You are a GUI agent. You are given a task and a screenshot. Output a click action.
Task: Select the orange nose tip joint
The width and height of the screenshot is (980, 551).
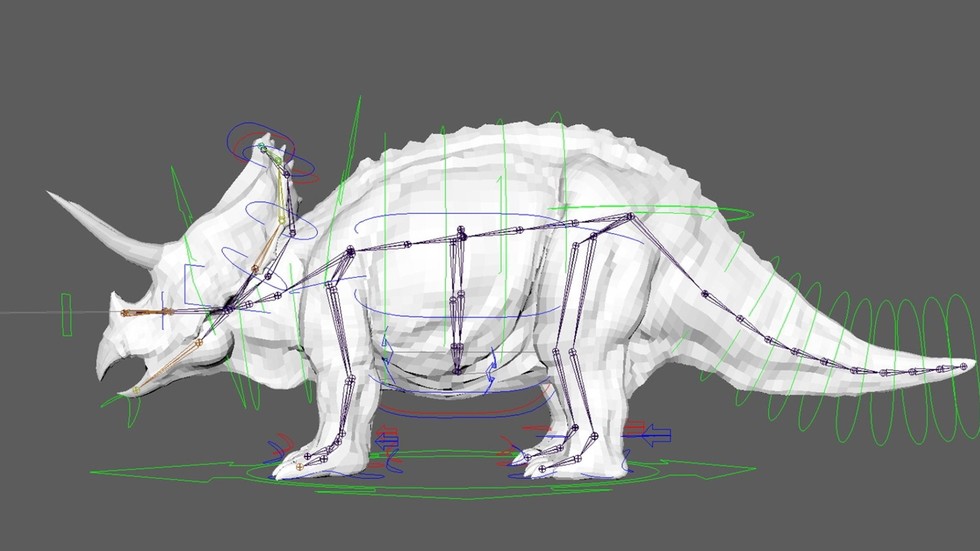(x=124, y=313)
